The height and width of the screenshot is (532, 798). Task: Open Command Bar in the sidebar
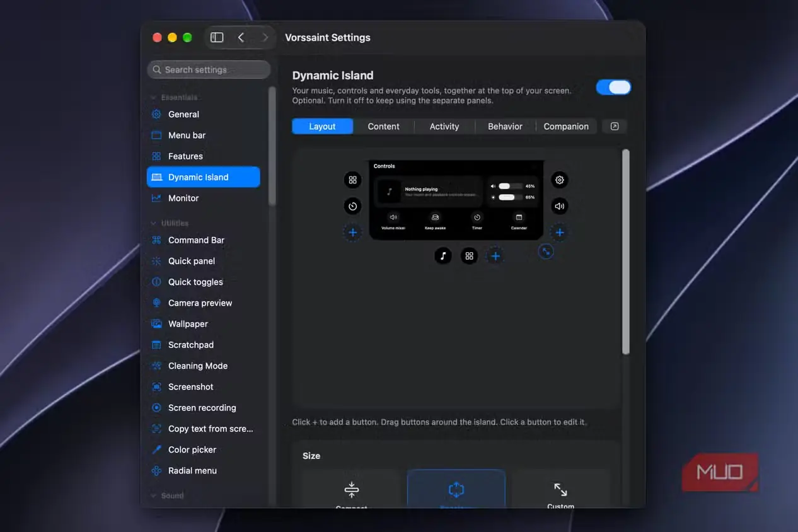[203, 240]
